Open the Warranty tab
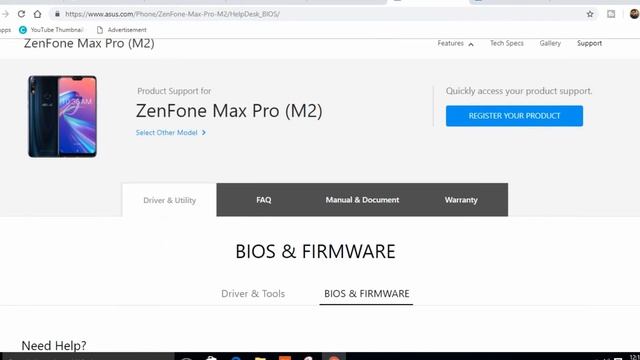This screenshot has height=360, width=640. pyautogui.click(x=461, y=200)
